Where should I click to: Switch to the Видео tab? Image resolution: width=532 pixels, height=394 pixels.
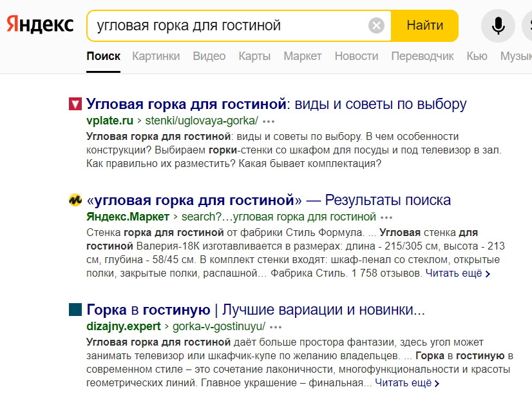coord(209,56)
